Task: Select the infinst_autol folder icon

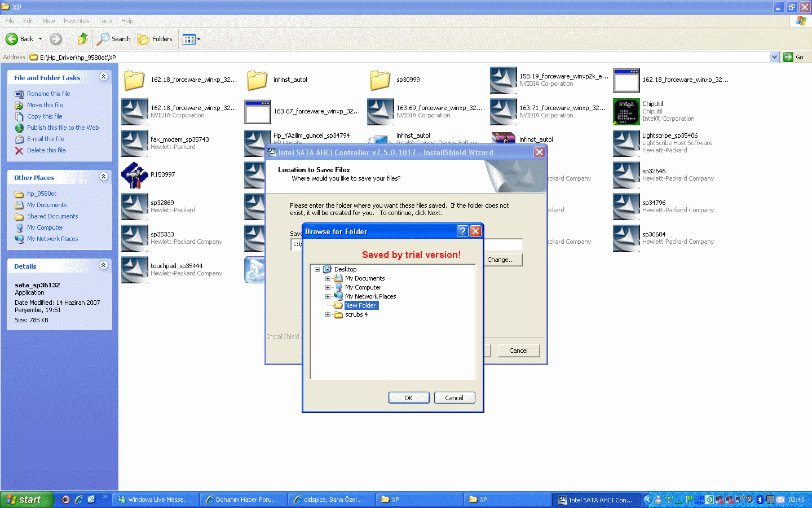Action: (257, 80)
